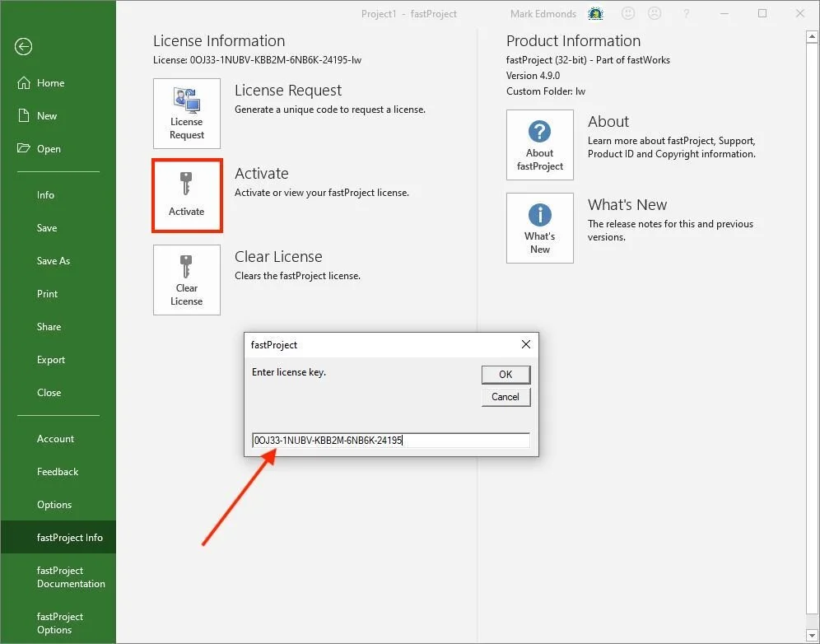Open About fastProject question-mark button
The image size is (820, 644).
pos(540,145)
